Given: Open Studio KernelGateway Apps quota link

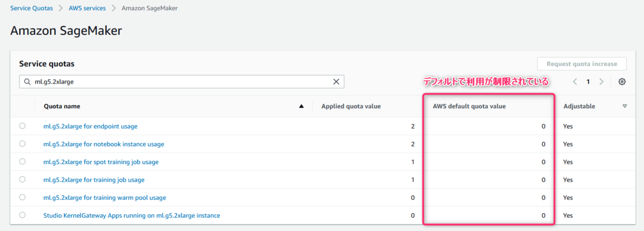Looking at the screenshot, I should click(x=131, y=215).
